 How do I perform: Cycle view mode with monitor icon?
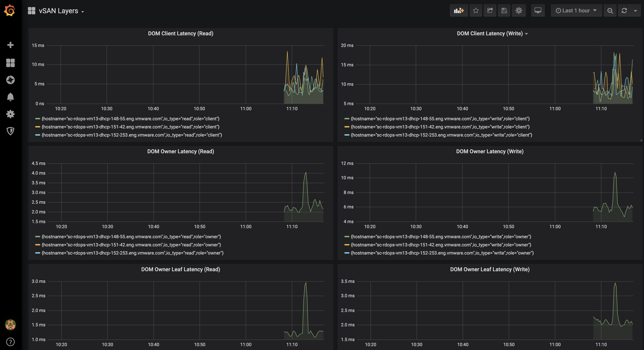click(x=538, y=10)
